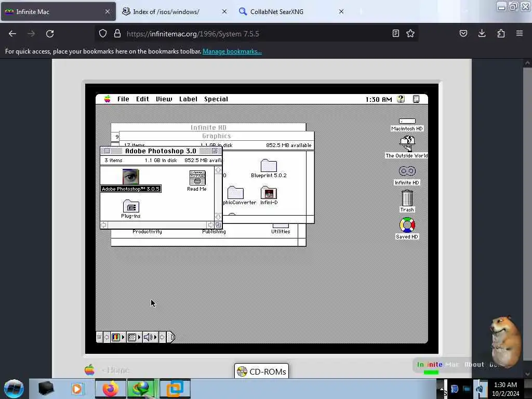Show hidden icons arrow in Windows tray
The width and height of the screenshot is (532, 399).
click(x=441, y=389)
